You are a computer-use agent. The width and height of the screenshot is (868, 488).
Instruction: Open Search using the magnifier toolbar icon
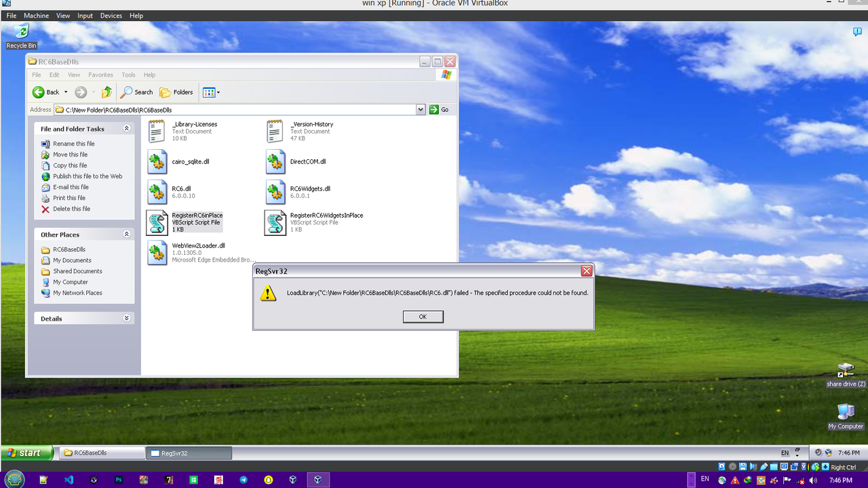[127, 92]
